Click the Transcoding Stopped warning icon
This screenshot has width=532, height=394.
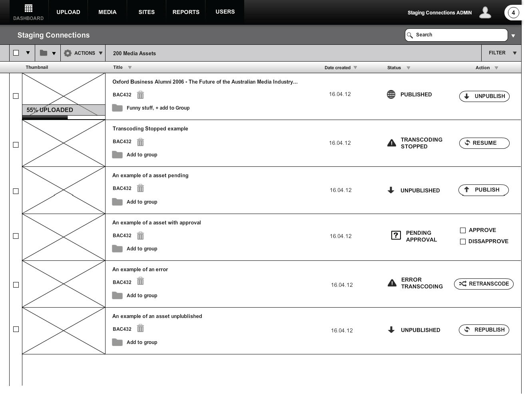pos(392,143)
